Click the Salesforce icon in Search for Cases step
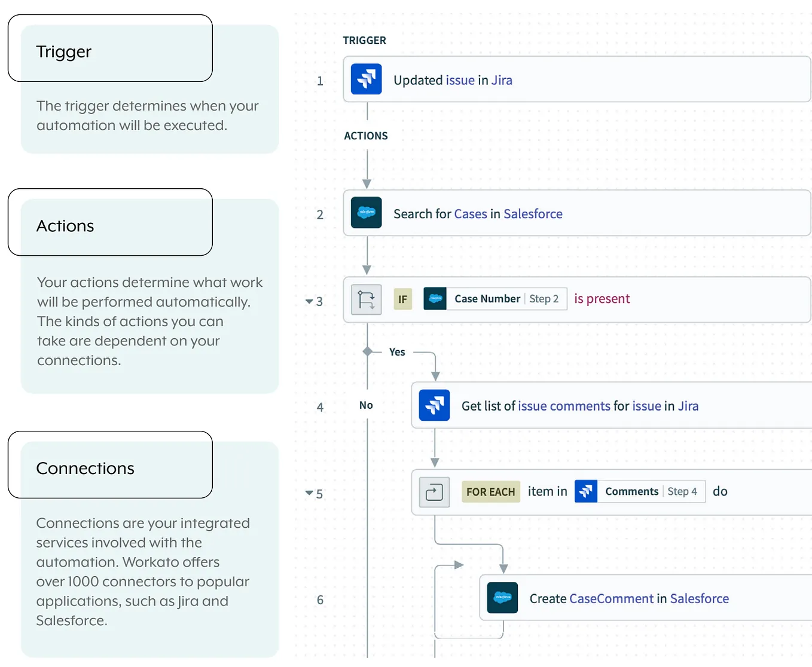812x667 pixels. coord(367,213)
